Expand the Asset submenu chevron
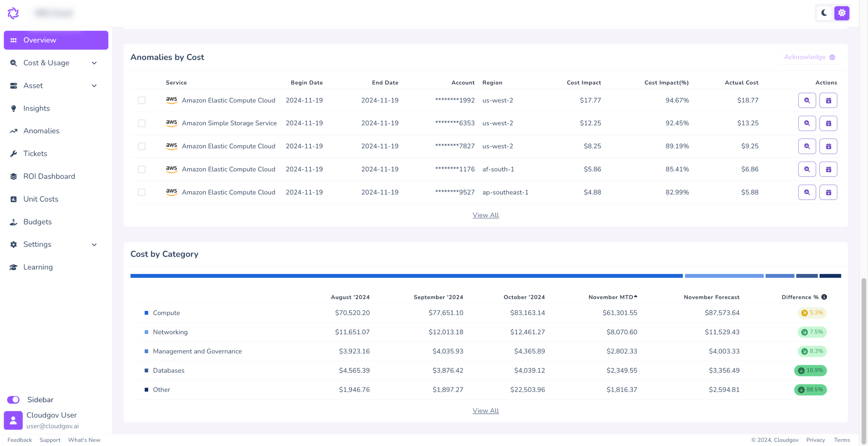 coord(94,86)
